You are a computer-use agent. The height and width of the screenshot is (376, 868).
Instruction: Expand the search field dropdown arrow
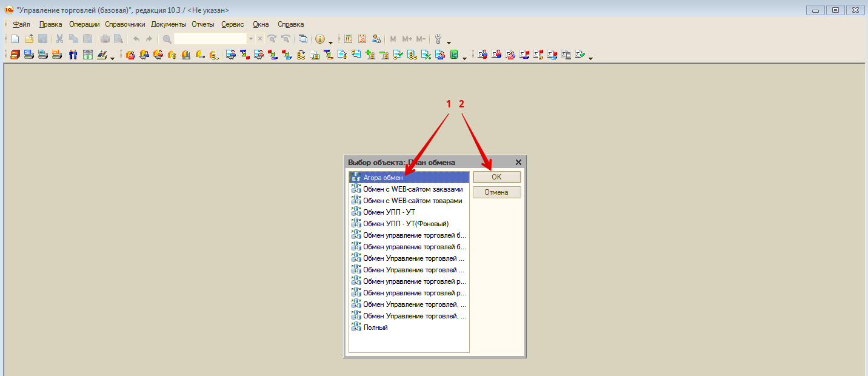coord(251,39)
